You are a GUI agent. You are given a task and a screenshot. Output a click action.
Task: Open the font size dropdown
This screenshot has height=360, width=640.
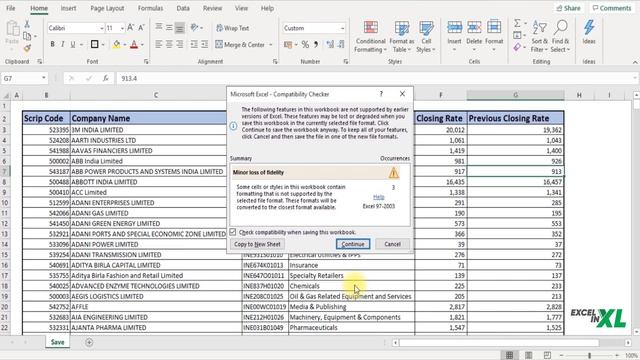tap(122, 28)
